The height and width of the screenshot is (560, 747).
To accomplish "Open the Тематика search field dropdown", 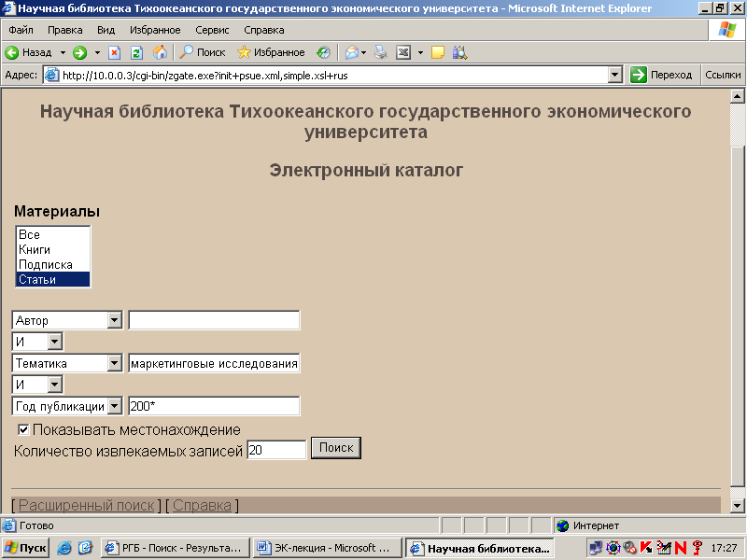I will point(114,363).
